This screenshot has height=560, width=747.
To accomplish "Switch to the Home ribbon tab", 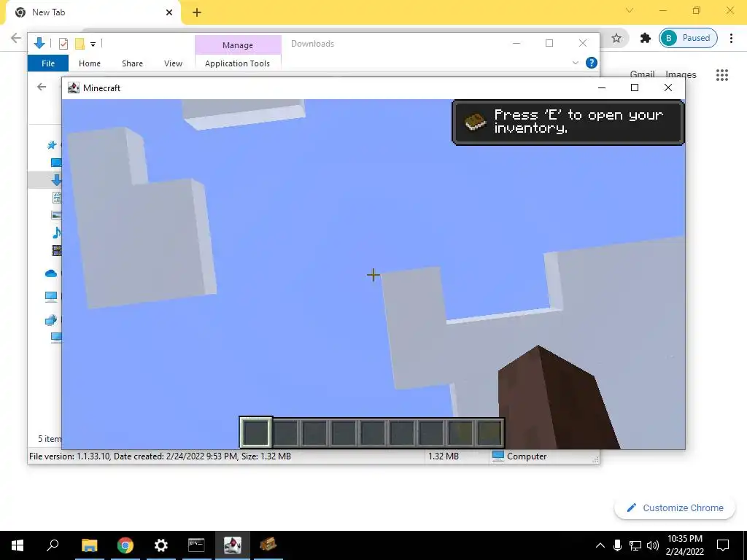I will click(90, 63).
